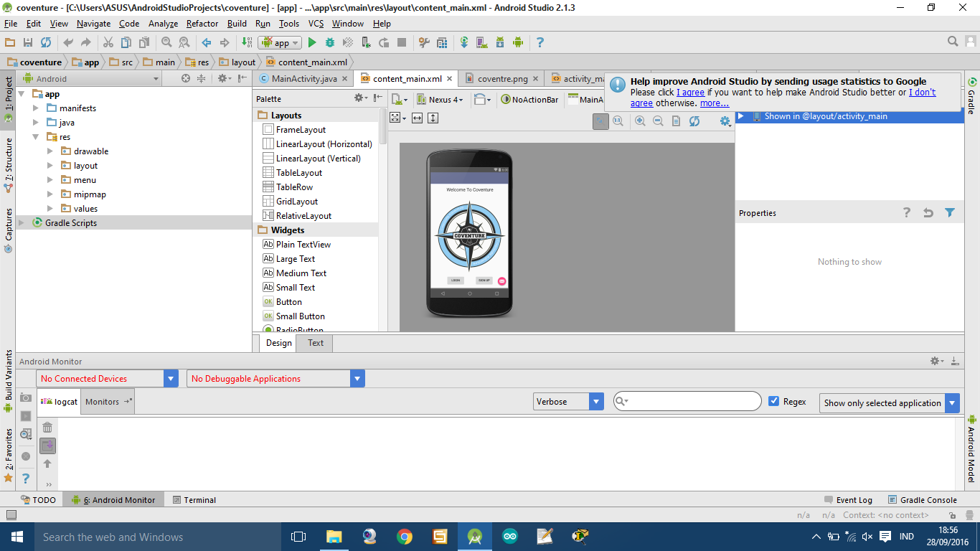The width and height of the screenshot is (980, 551).
Task: Open the SDK Manager icon
Action: pyautogui.click(x=499, y=42)
